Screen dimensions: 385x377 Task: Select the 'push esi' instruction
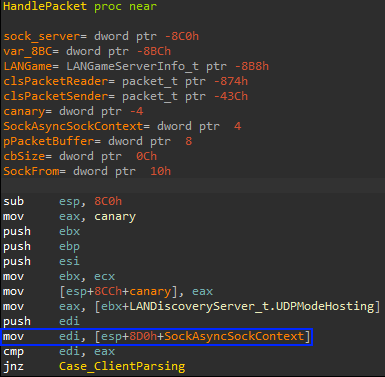pyautogui.click(x=42, y=261)
